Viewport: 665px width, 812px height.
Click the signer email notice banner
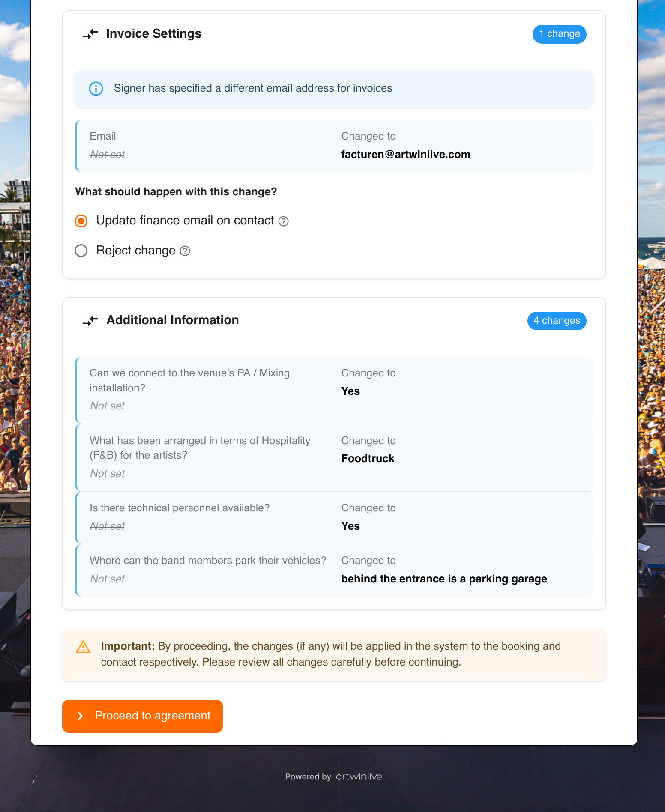click(x=334, y=89)
